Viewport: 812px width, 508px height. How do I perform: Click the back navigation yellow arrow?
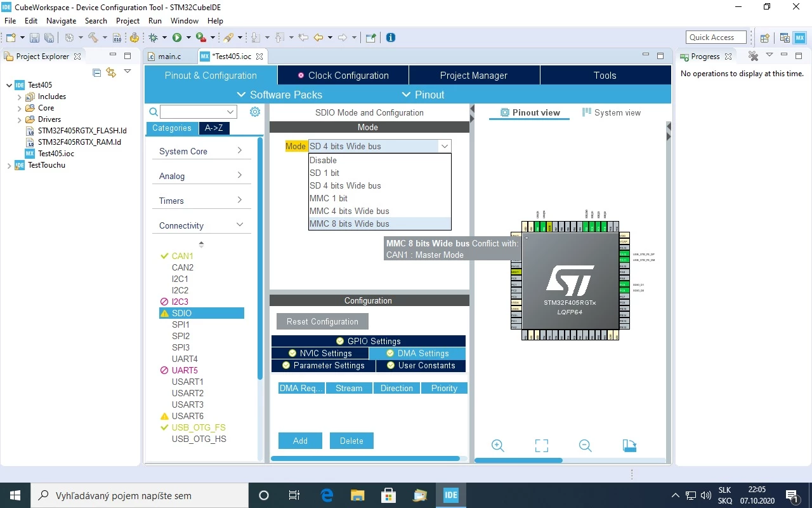pyautogui.click(x=318, y=37)
